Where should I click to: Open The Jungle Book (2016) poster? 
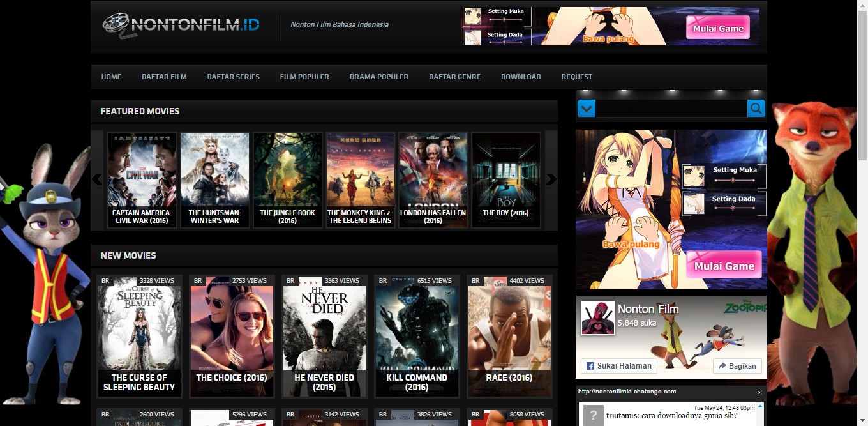(288, 180)
